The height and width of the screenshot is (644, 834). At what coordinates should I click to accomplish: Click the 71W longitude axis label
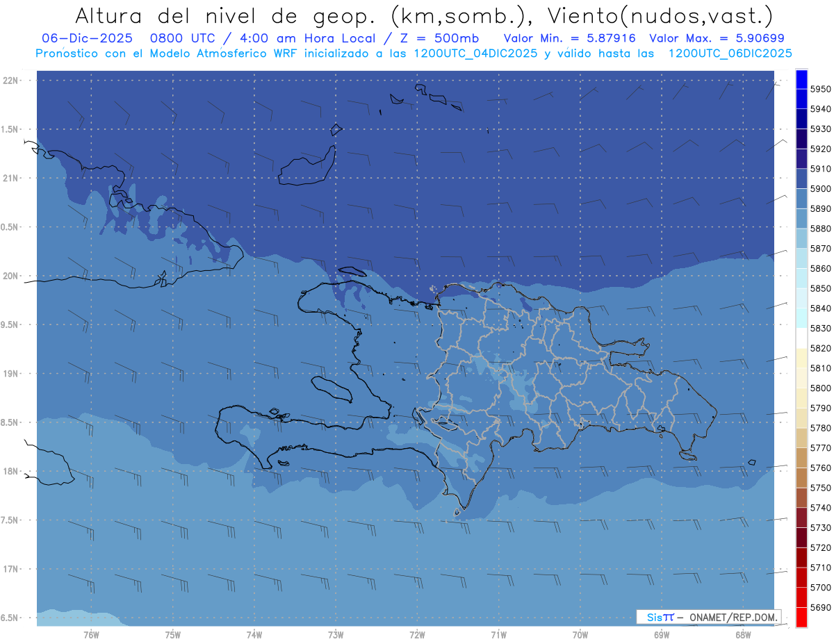[x=498, y=635]
